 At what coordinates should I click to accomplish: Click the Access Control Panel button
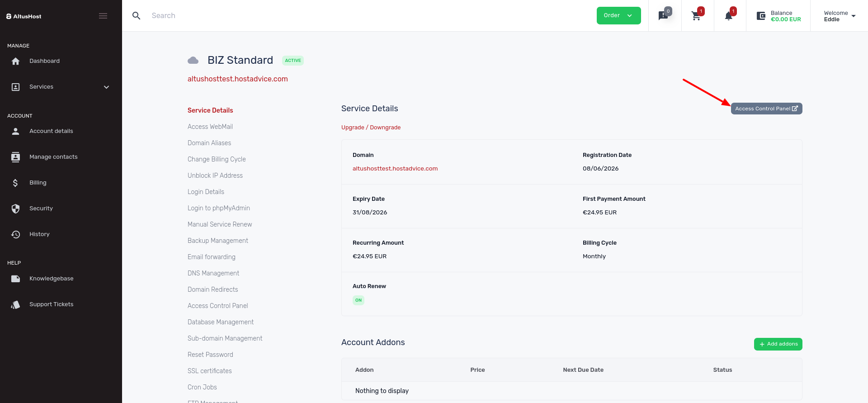(766, 109)
